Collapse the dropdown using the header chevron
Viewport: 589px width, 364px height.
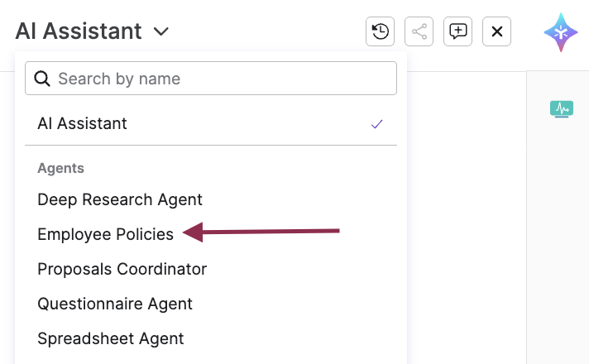pos(161,32)
